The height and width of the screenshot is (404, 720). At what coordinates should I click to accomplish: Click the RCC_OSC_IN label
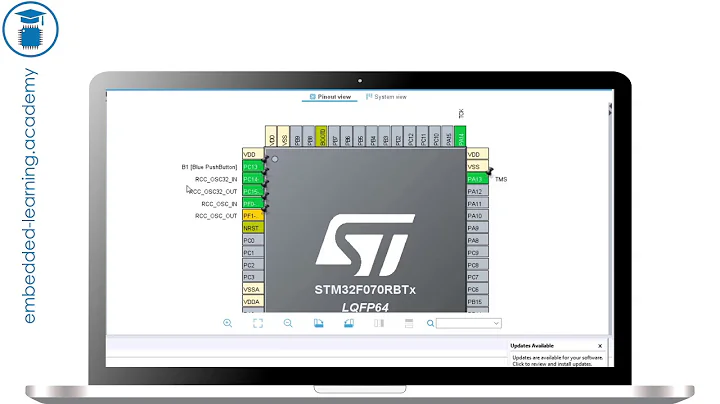pos(219,204)
